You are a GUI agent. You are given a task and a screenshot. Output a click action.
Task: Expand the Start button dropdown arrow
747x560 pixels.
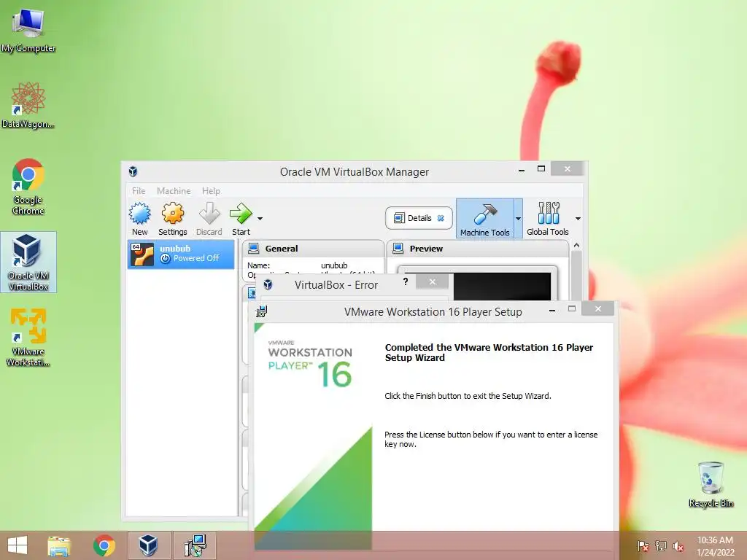tap(260, 219)
